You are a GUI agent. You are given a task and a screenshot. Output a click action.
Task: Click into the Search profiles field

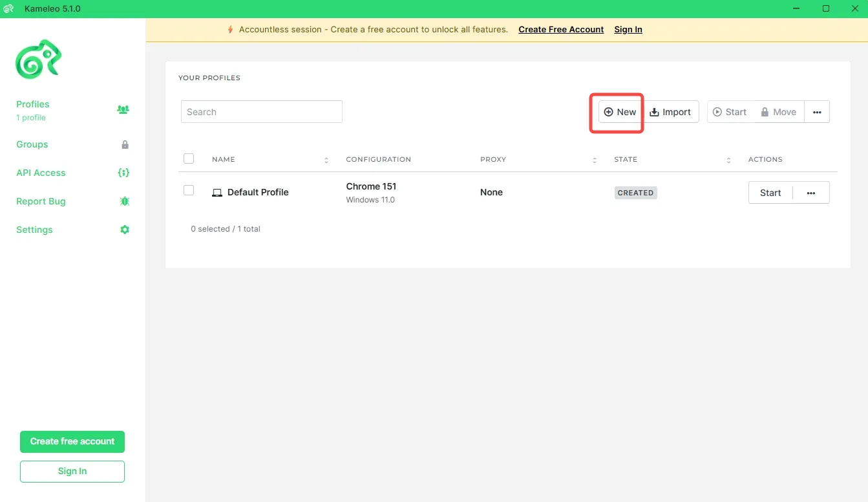(262, 112)
